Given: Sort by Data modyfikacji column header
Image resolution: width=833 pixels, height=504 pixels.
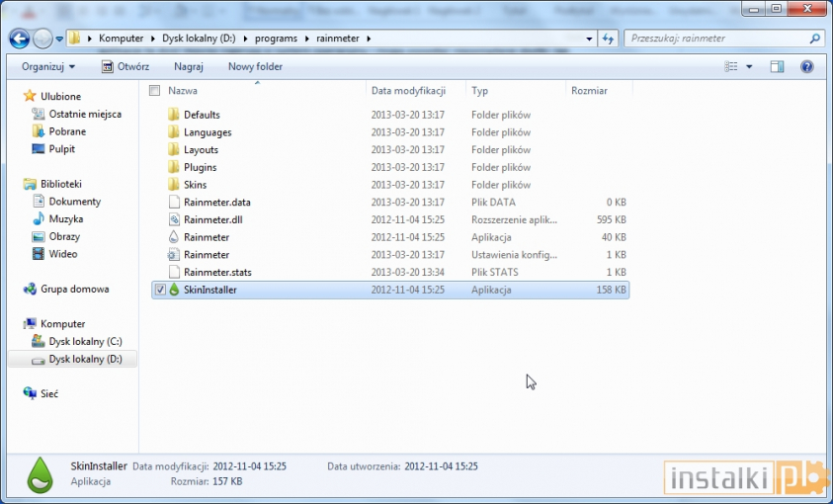Looking at the screenshot, I should click(408, 90).
